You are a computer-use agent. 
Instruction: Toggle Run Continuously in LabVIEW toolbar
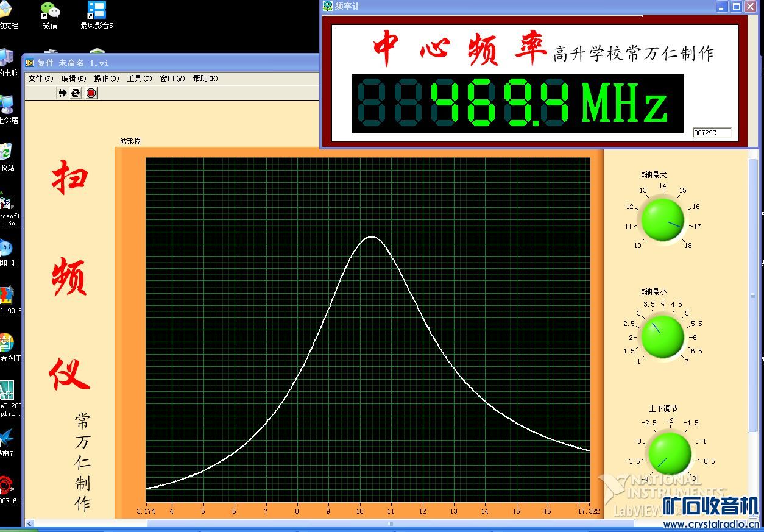tap(76, 93)
